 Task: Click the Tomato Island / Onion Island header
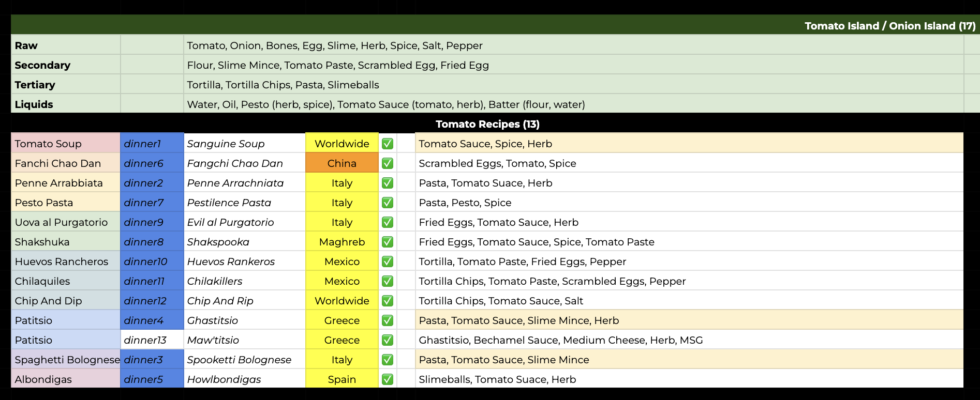[889, 26]
